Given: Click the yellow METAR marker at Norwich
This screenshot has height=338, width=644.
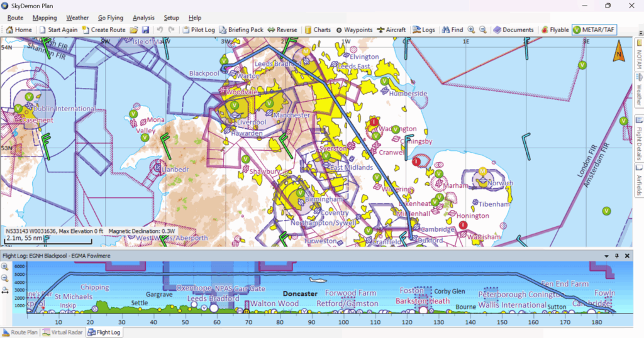Looking at the screenshot, I should 482,171.
